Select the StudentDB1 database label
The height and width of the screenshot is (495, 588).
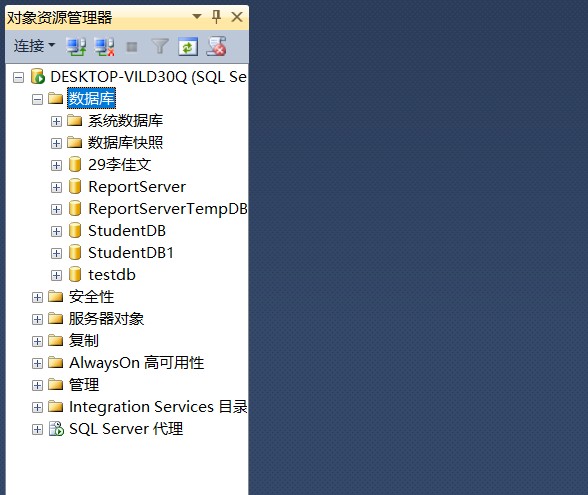tap(131, 253)
